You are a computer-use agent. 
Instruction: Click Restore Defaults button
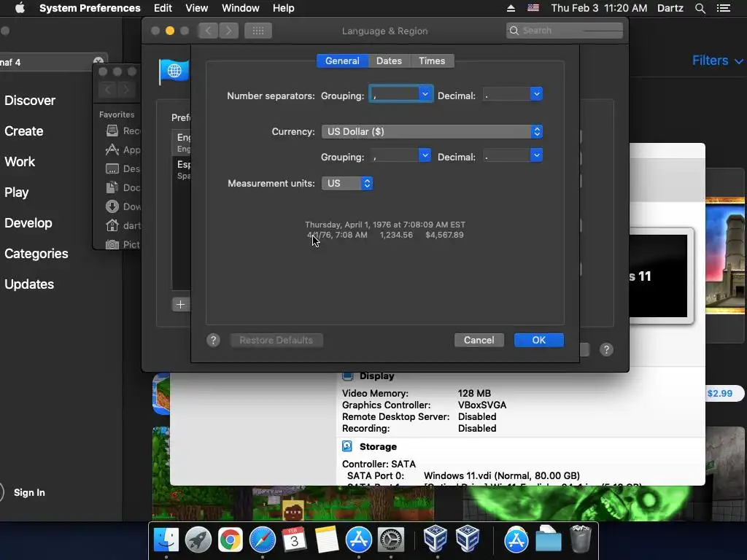click(276, 340)
